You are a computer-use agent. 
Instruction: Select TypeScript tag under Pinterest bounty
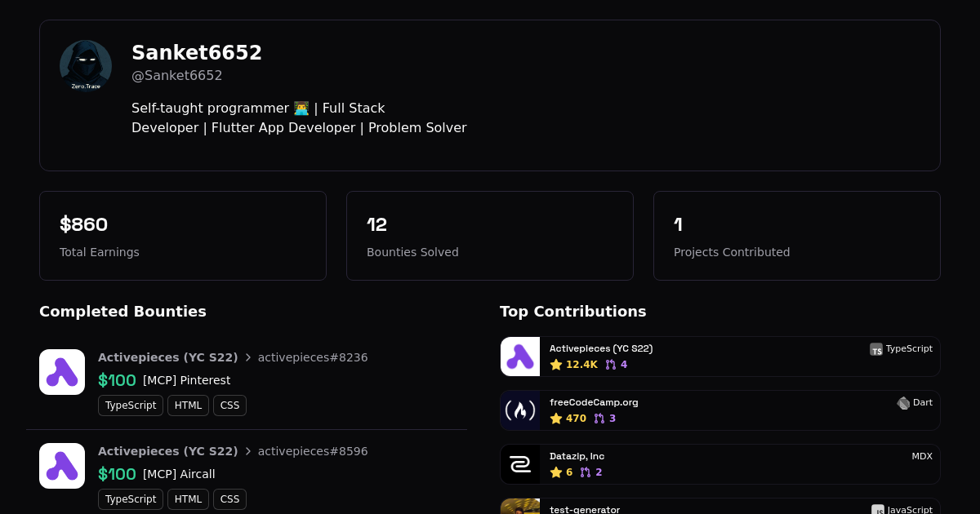click(x=131, y=405)
